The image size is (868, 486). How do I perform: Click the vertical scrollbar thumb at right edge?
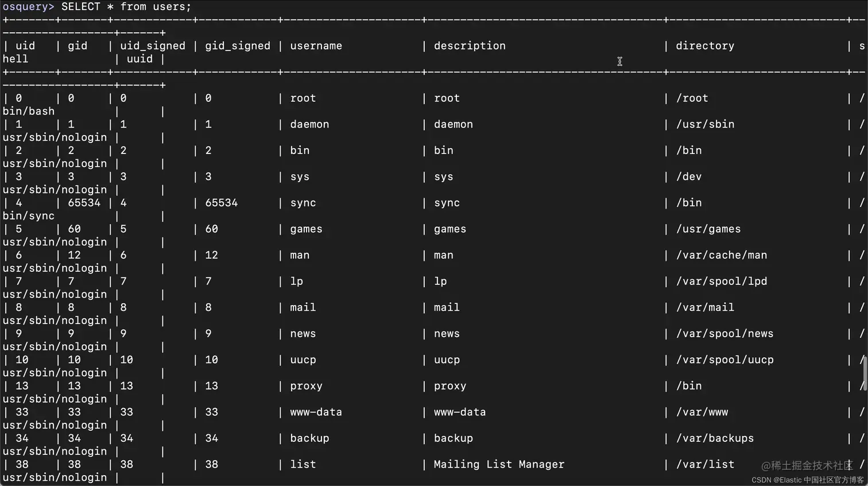pyautogui.click(x=865, y=373)
